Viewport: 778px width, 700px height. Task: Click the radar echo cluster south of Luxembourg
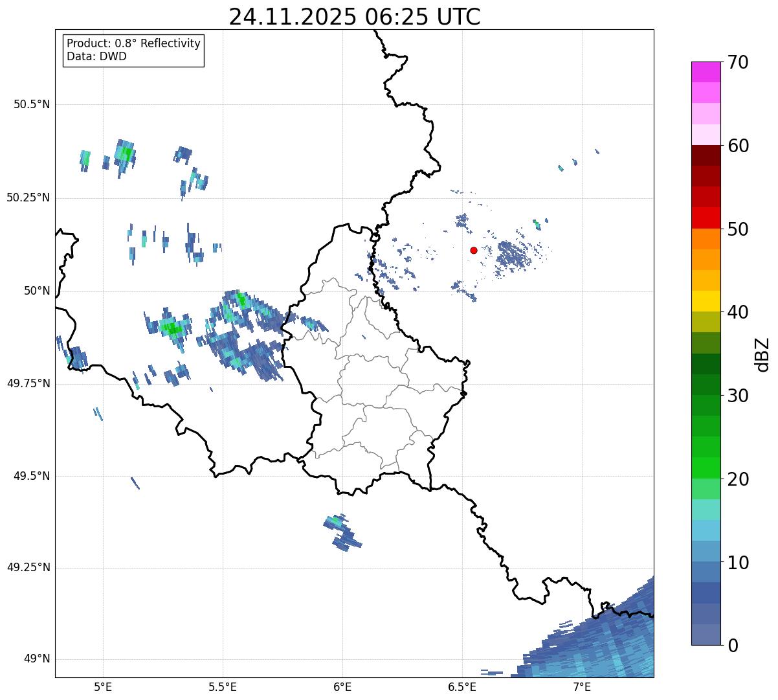[342, 532]
